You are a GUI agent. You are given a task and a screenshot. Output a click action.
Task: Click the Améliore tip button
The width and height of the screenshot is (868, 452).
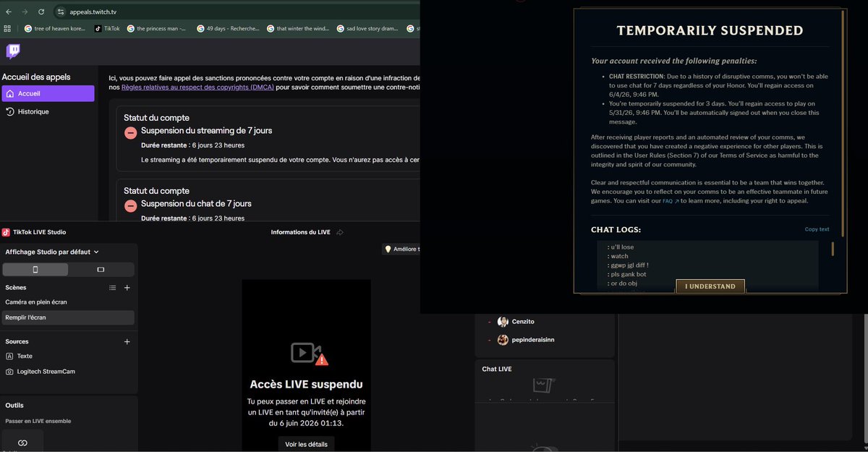[401, 249]
